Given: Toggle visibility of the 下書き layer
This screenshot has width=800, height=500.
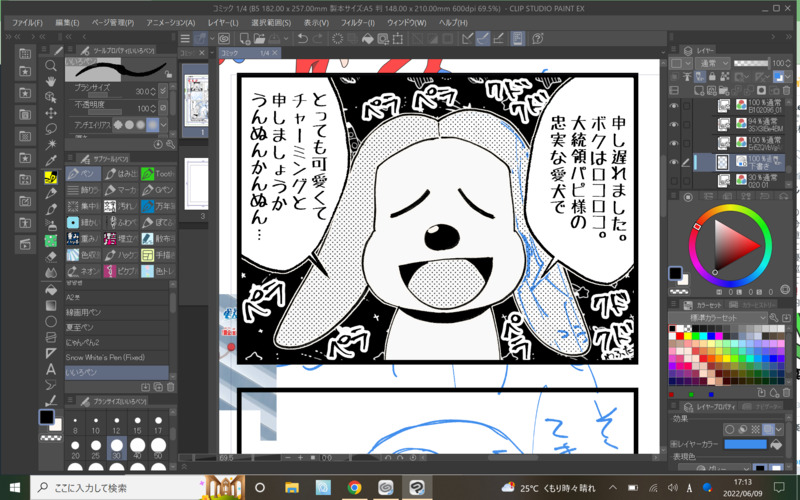Looking at the screenshot, I should click(674, 162).
